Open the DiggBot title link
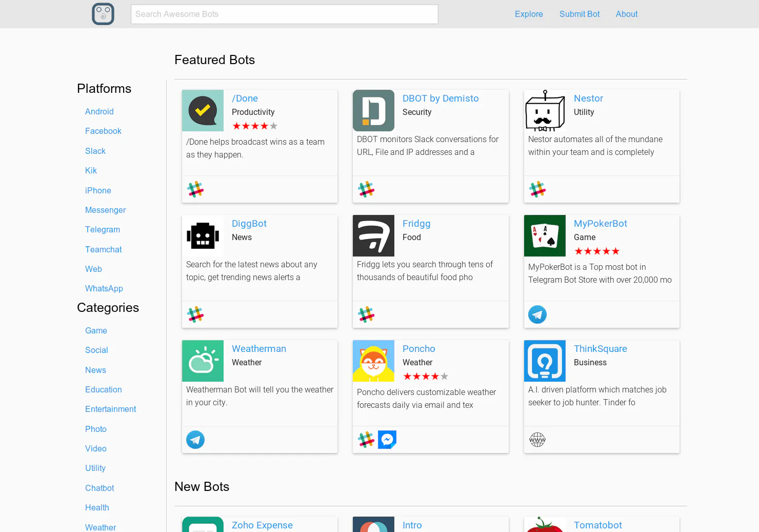The image size is (759, 532). pos(249,223)
